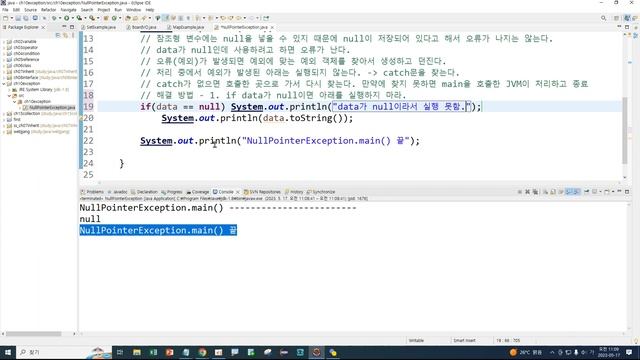This screenshot has width=640, height=360.
Task: Toggle Word Wrap in Console toolbar
Action: [561, 191]
